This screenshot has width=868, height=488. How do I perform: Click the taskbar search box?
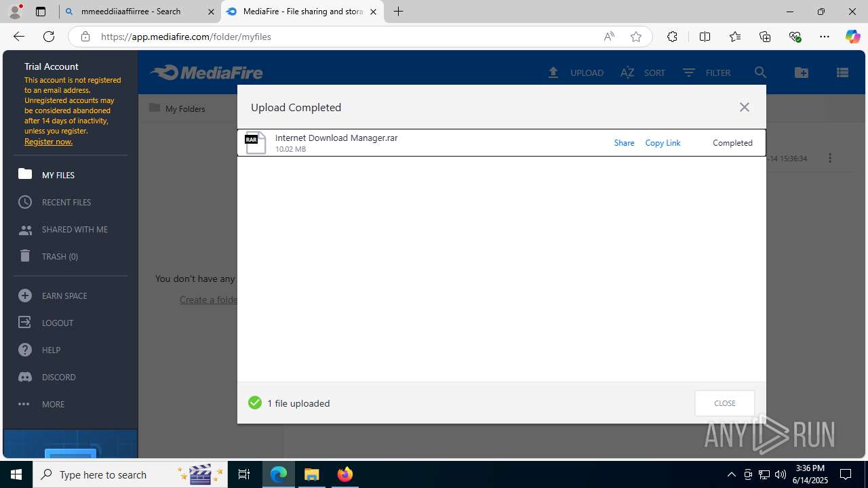coord(132,474)
